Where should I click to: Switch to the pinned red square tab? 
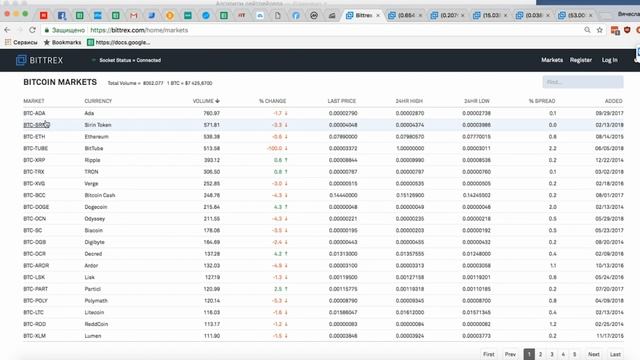tap(44, 16)
